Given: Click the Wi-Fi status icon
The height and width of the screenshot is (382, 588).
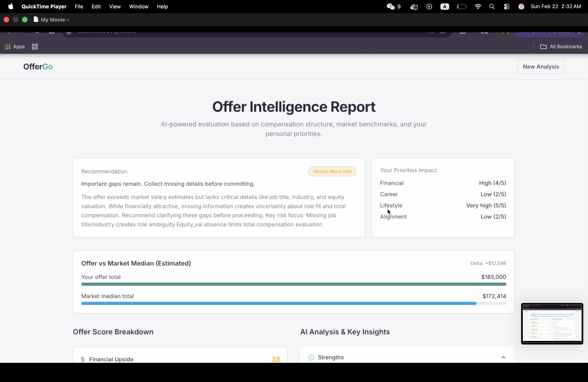Looking at the screenshot, I should point(478,7).
